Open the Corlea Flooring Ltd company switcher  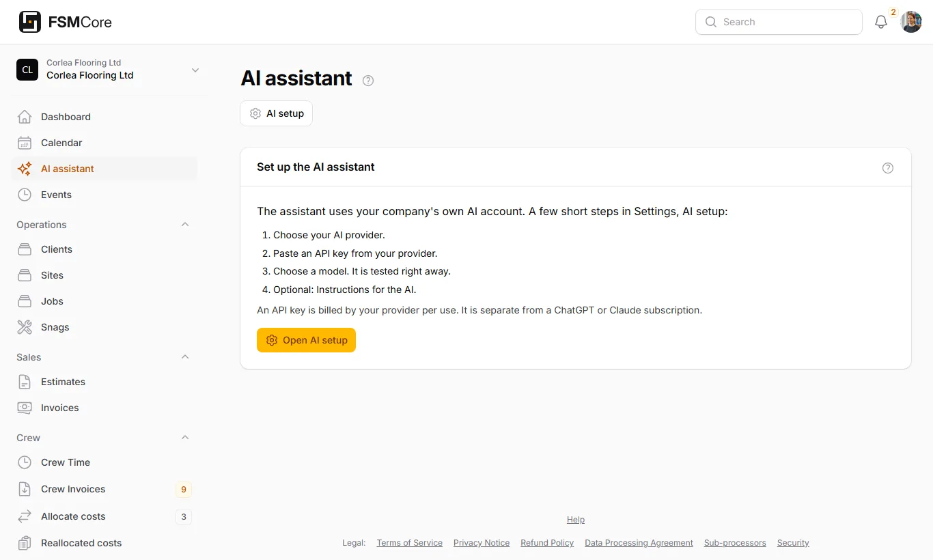(109, 70)
